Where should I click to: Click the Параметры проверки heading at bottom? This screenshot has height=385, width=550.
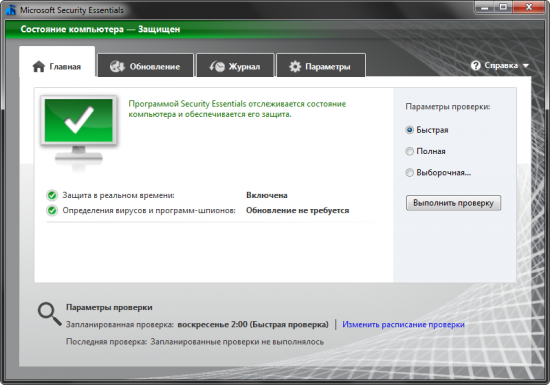coord(109,308)
